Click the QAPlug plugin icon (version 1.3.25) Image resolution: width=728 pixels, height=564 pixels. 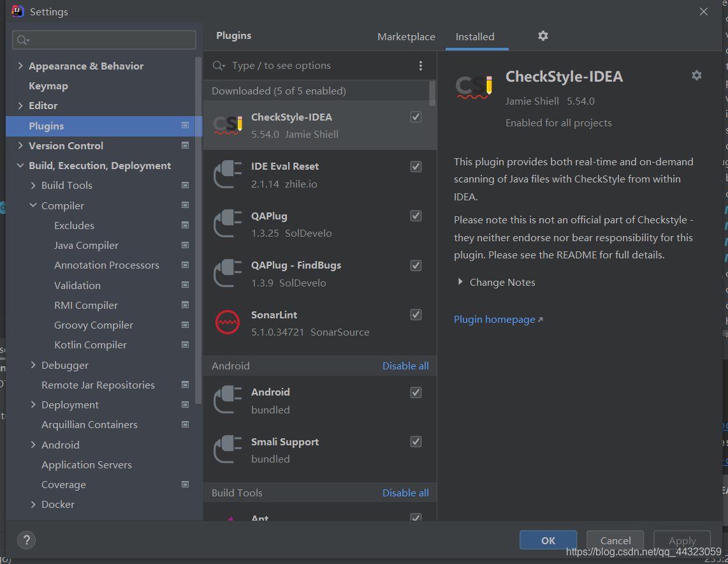click(x=228, y=223)
